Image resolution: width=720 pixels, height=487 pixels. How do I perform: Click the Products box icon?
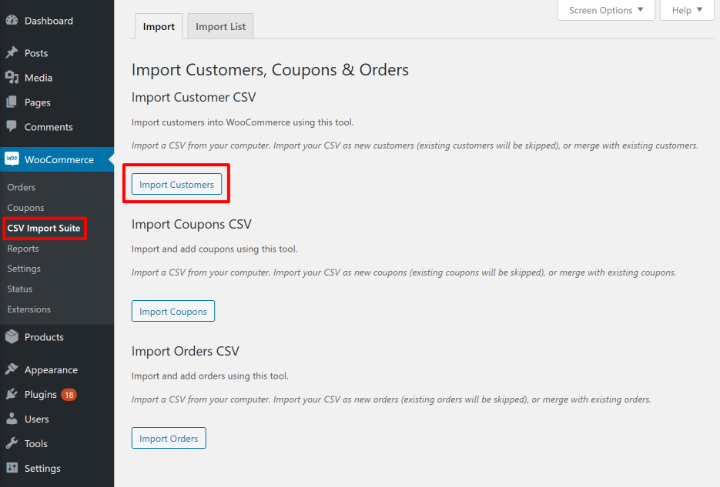tap(12, 336)
